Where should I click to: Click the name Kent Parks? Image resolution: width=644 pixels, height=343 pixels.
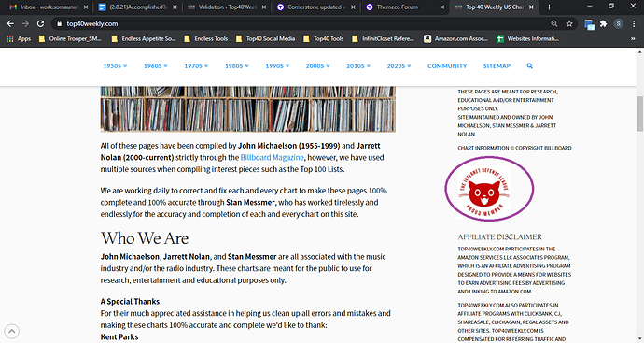coord(119,336)
